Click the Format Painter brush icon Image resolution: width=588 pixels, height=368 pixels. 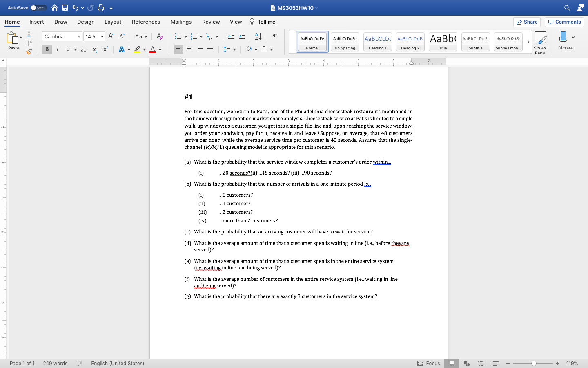tap(29, 52)
